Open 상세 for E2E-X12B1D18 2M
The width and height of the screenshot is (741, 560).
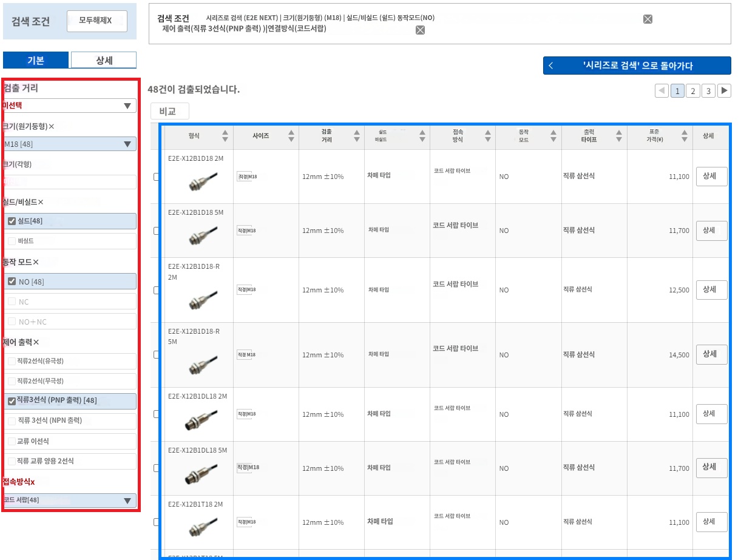point(711,176)
